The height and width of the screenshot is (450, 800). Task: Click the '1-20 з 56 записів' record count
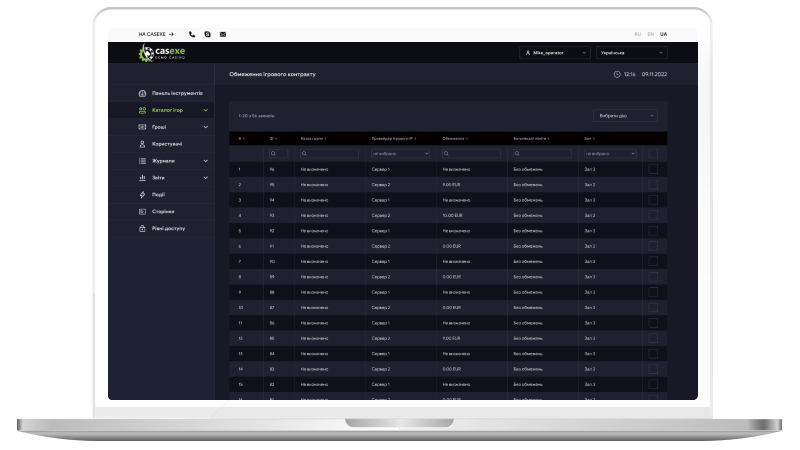[257, 116]
